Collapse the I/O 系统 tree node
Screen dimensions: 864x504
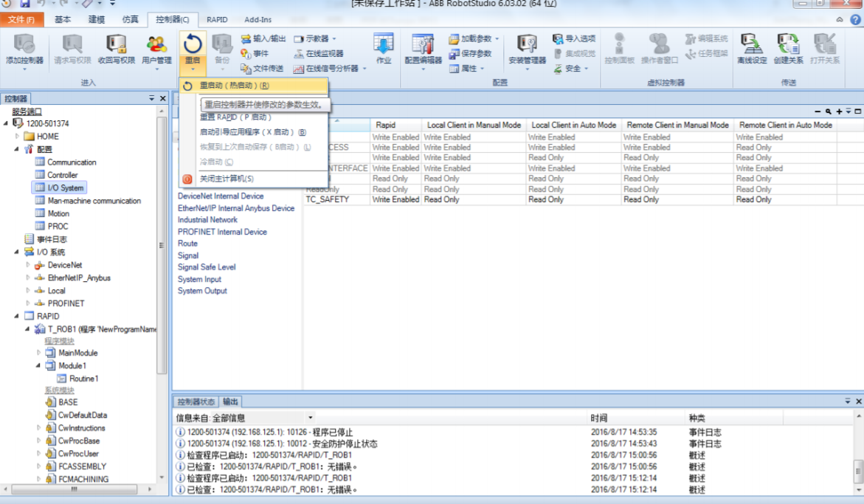(x=16, y=252)
